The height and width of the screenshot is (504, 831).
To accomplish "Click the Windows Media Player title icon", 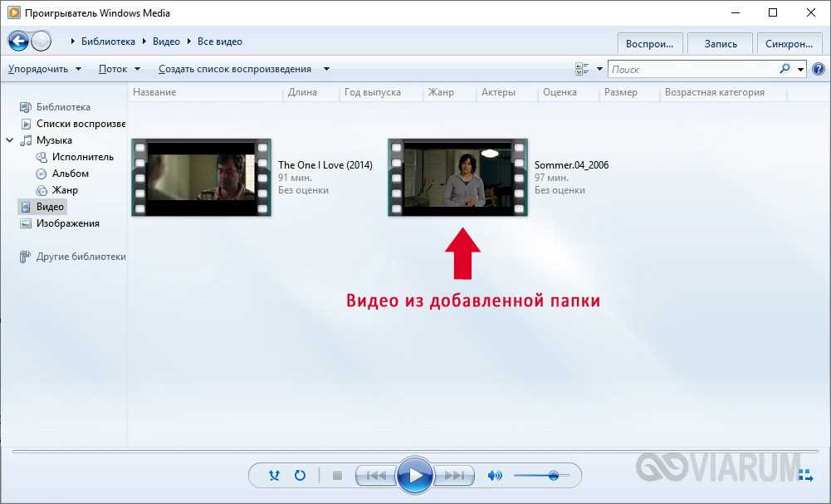I will point(14,12).
